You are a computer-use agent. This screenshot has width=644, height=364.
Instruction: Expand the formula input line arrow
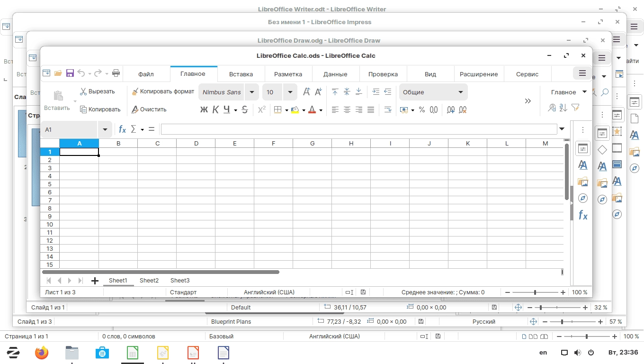(562, 129)
